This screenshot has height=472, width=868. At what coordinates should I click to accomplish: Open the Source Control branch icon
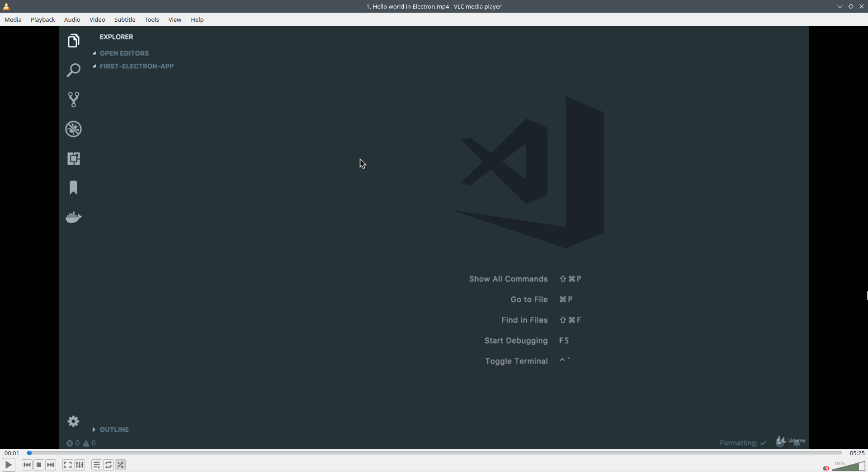pyautogui.click(x=73, y=100)
